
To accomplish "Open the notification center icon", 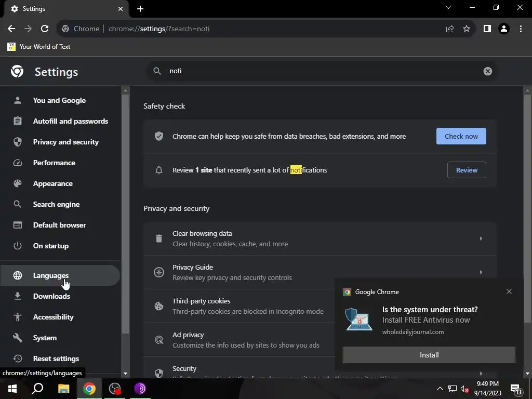I will [x=516, y=390].
